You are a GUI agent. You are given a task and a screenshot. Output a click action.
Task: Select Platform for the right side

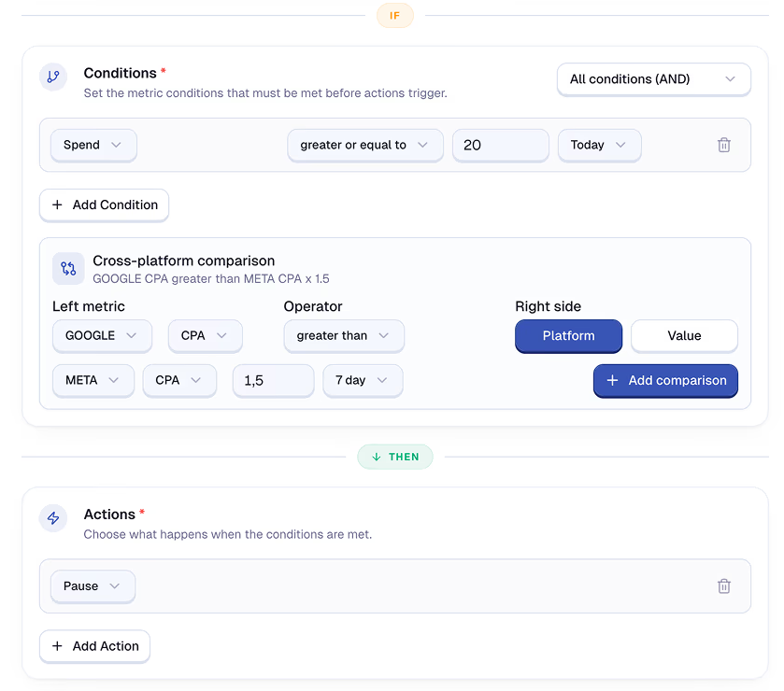(568, 336)
